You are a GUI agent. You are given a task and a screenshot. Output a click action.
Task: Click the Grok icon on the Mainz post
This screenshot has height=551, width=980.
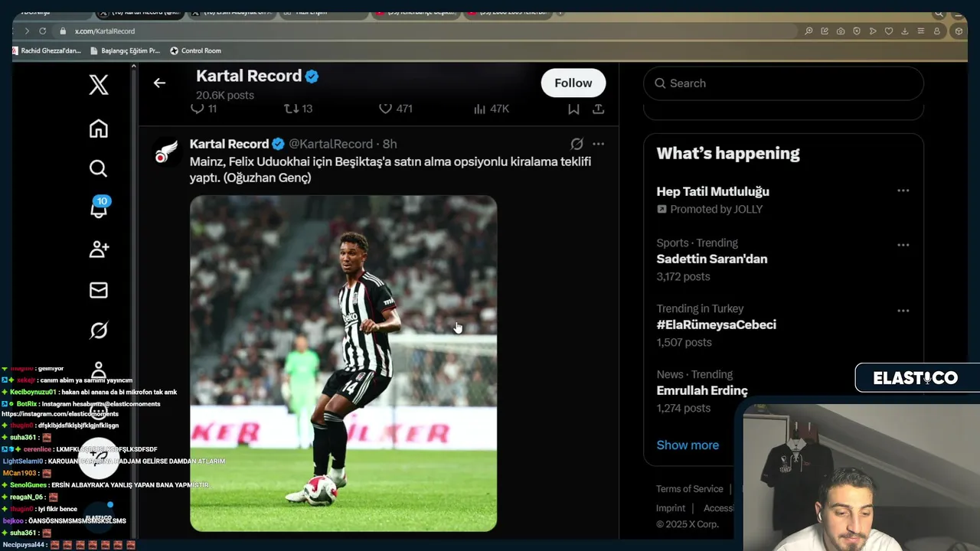click(577, 144)
